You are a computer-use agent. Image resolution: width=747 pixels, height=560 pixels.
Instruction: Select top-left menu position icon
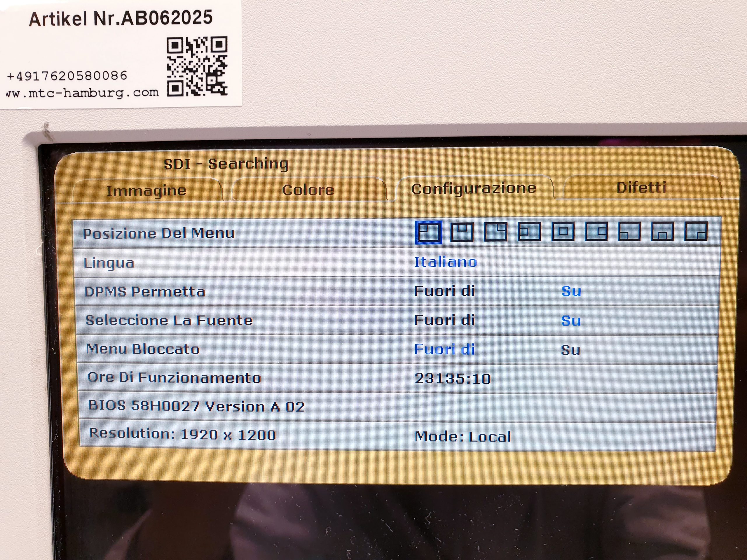428,232
